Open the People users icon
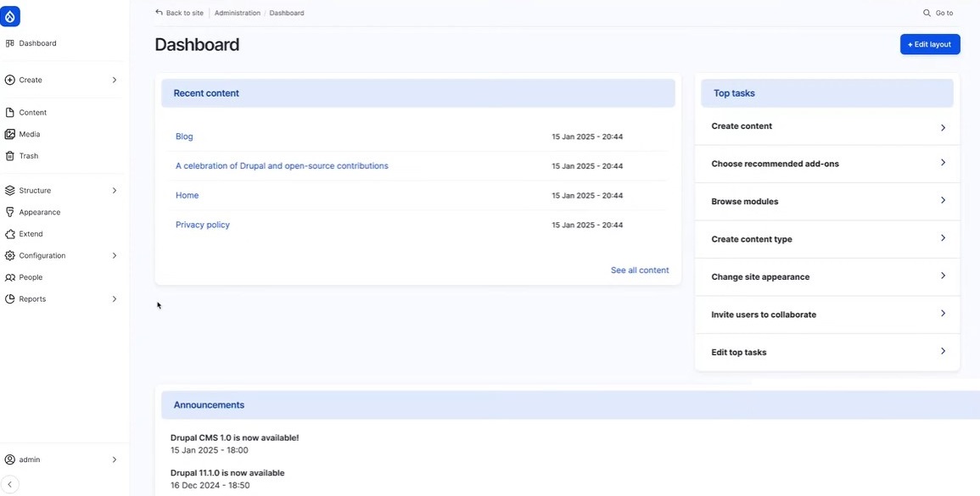The image size is (980, 496). click(9, 277)
